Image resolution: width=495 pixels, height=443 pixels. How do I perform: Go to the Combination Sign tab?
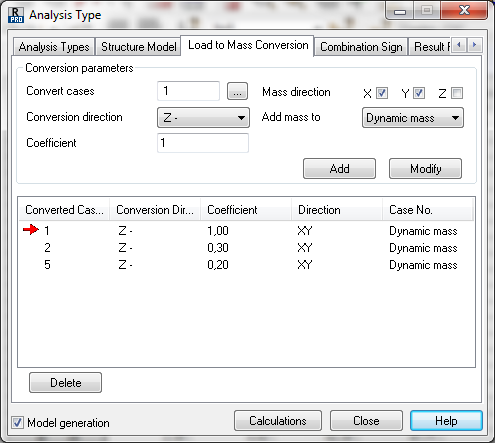361,47
